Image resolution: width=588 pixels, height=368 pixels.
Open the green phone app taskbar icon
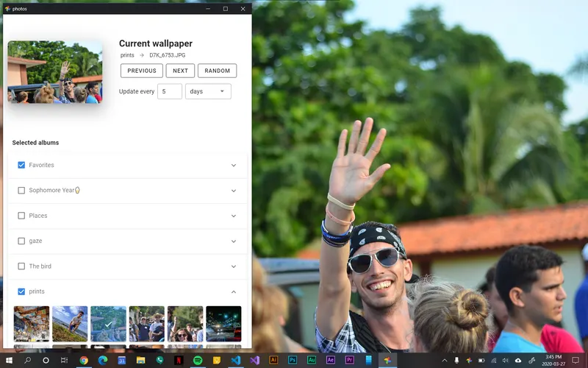pos(159,361)
